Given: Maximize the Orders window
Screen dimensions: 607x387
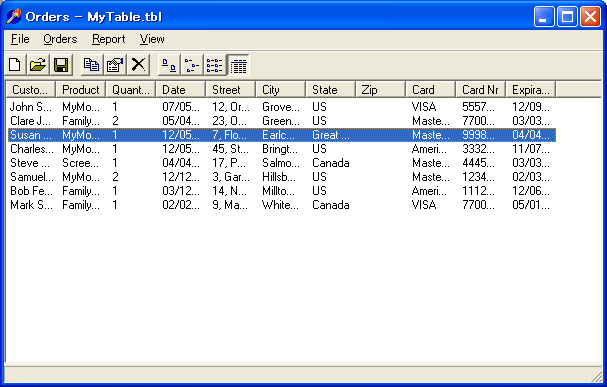Looking at the screenshot, I should point(567,17).
